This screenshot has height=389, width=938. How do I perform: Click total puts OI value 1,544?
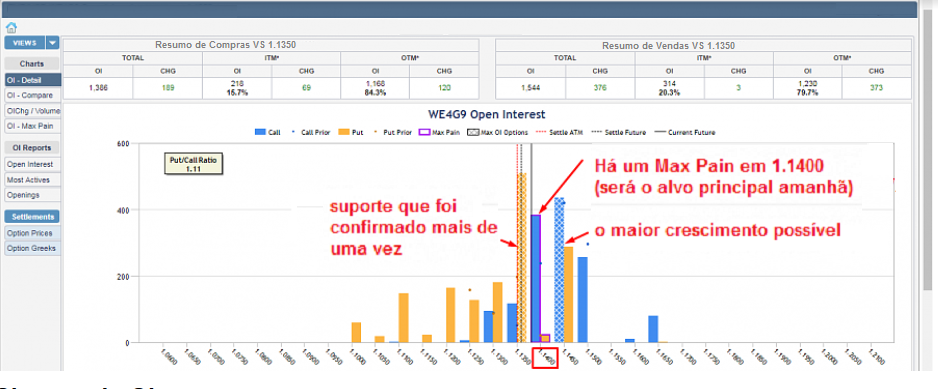pyautogui.click(x=531, y=87)
